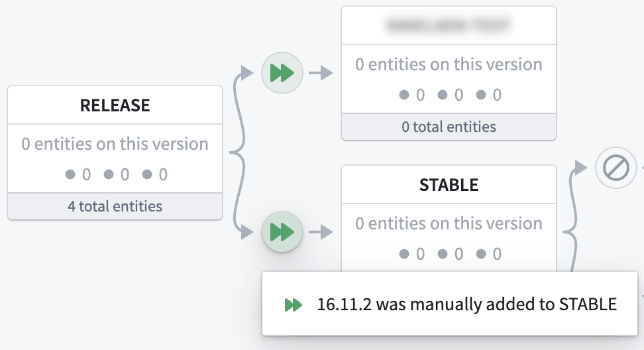Image resolution: width=644 pixels, height=350 pixels.
Task: Click the fast-forward icon in the tooltip
Action: tap(294, 305)
